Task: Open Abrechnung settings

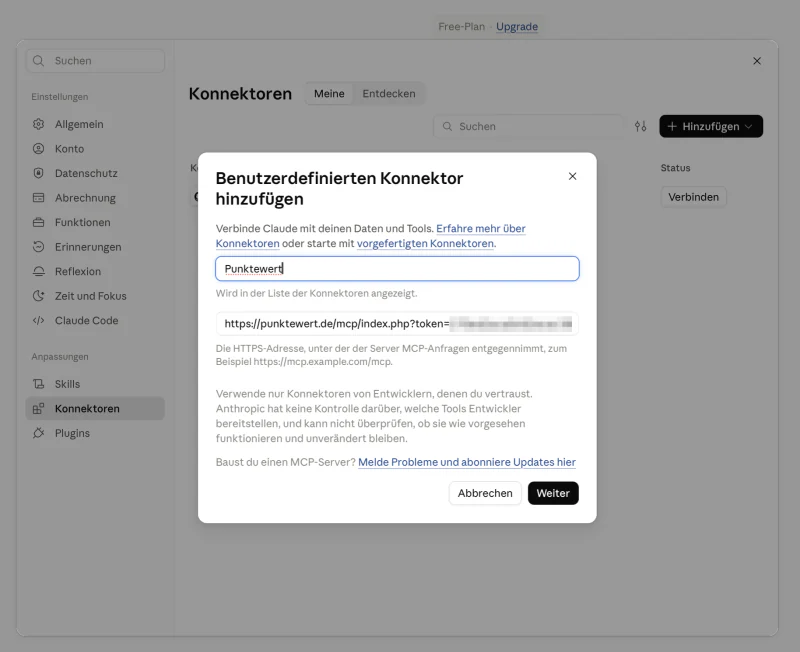Action: point(95,197)
